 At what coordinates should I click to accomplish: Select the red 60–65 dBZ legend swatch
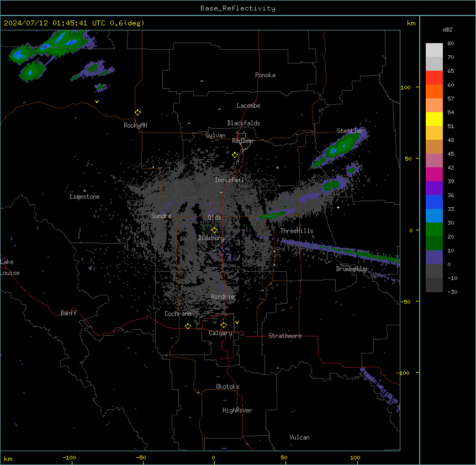[434, 77]
